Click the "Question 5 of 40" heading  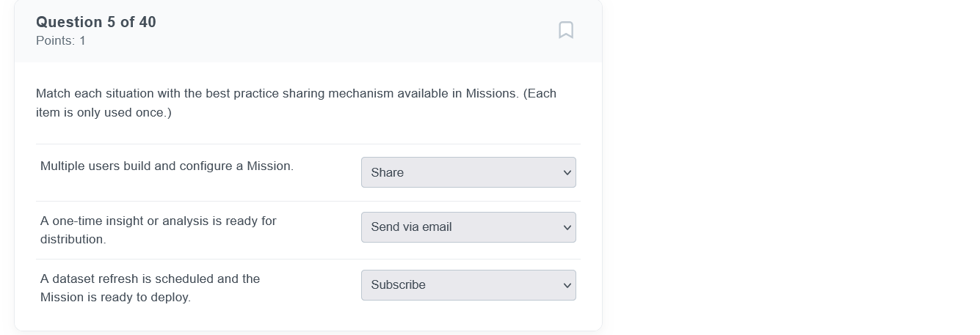[96, 22]
